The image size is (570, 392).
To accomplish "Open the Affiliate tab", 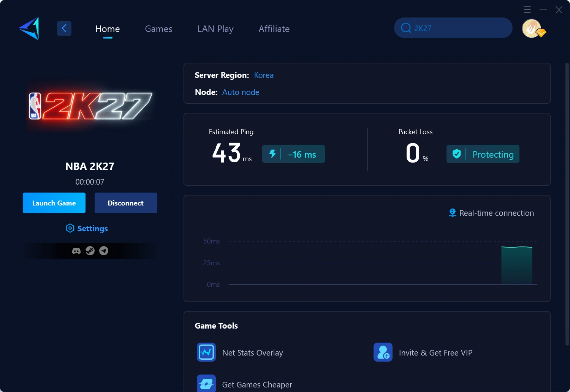I will (x=274, y=29).
